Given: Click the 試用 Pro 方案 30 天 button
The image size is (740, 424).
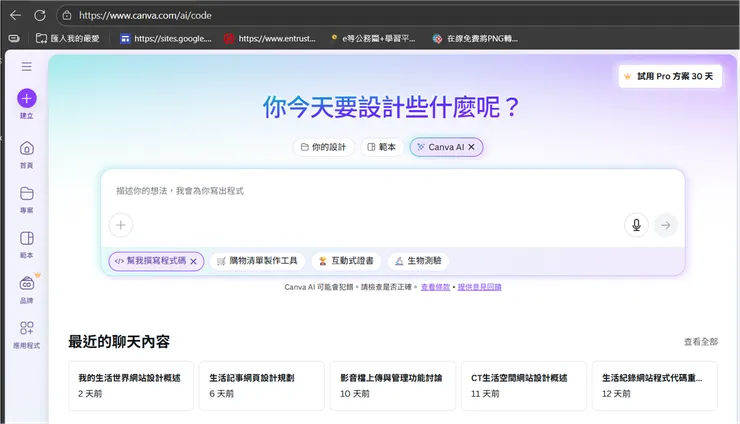Looking at the screenshot, I should [x=670, y=76].
